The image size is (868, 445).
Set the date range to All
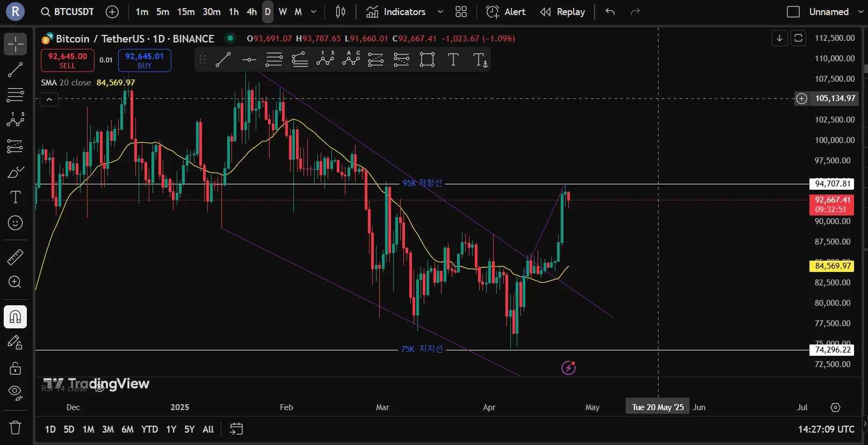coord(208,429)
